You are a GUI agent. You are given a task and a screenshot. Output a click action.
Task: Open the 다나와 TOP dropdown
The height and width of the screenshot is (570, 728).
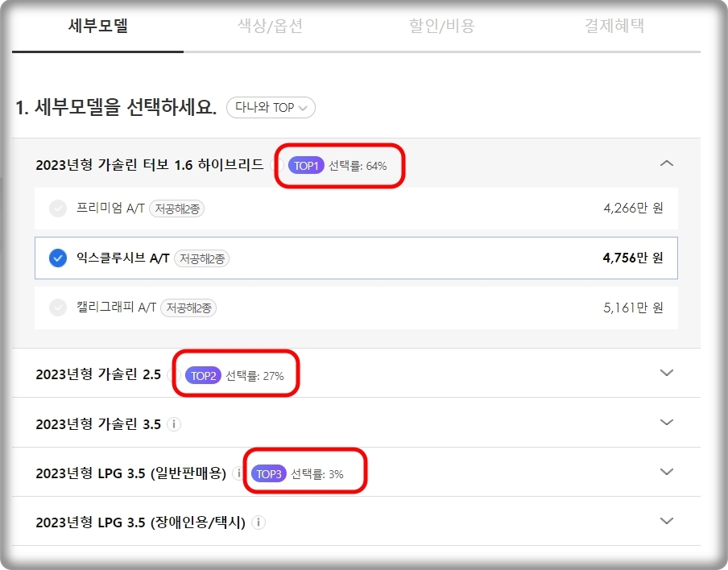(x=271, y=108)
